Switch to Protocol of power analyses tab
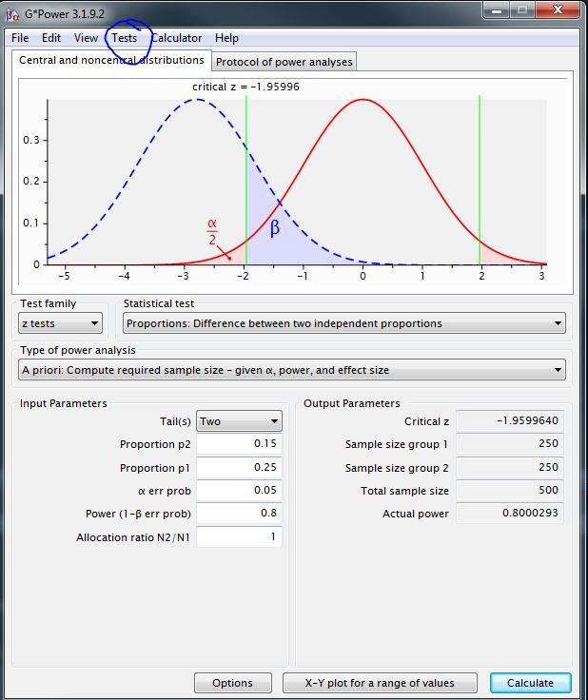The height and width of the screenshot is (700, 588). click(284, 62)
